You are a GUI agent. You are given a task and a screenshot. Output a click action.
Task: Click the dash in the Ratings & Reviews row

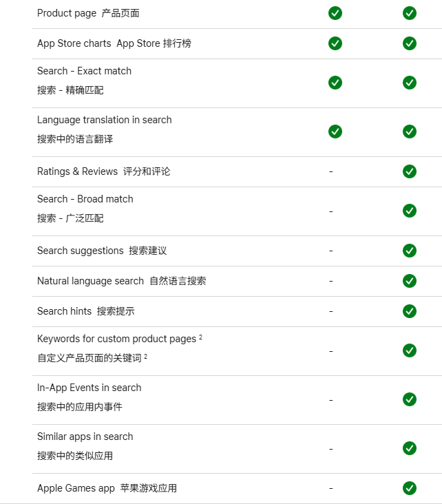(x=331, y=171)
